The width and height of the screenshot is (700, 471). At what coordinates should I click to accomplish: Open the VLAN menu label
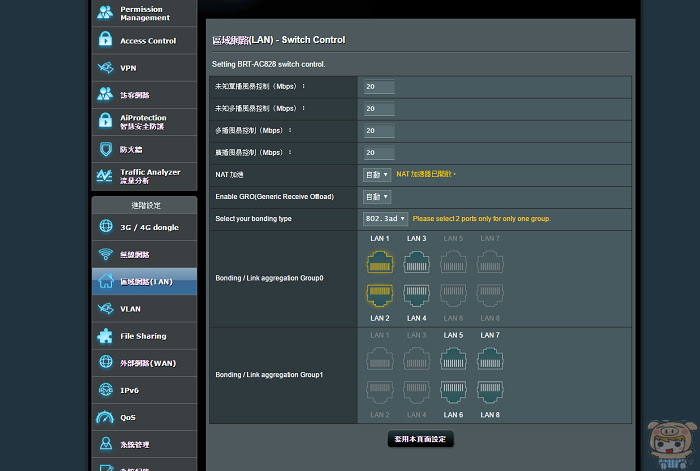pos(130,309)
